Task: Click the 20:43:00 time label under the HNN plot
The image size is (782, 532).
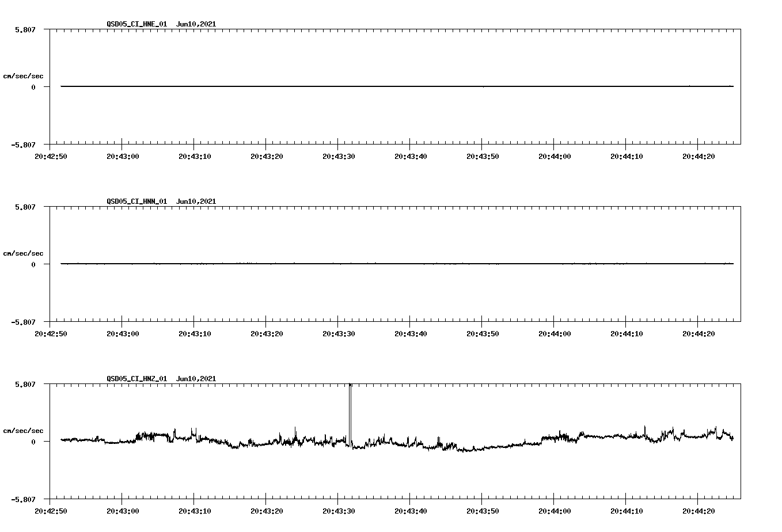Action: pyautogui.click(x=123, y=333)
